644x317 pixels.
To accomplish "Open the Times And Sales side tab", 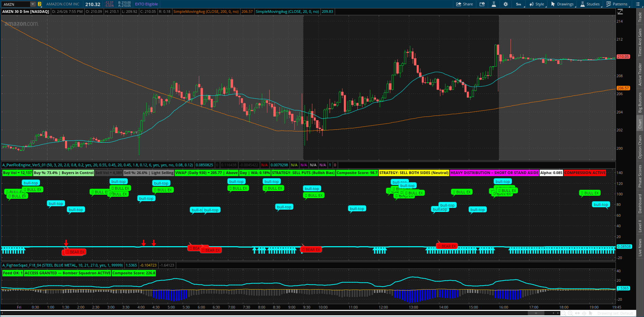I will (x=640, y=42).
